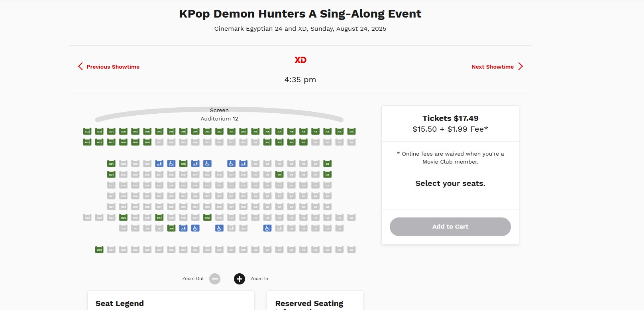Select the companion seat immediately right of C15
This screenshot has height=310, width=644.
click(195, 164)
